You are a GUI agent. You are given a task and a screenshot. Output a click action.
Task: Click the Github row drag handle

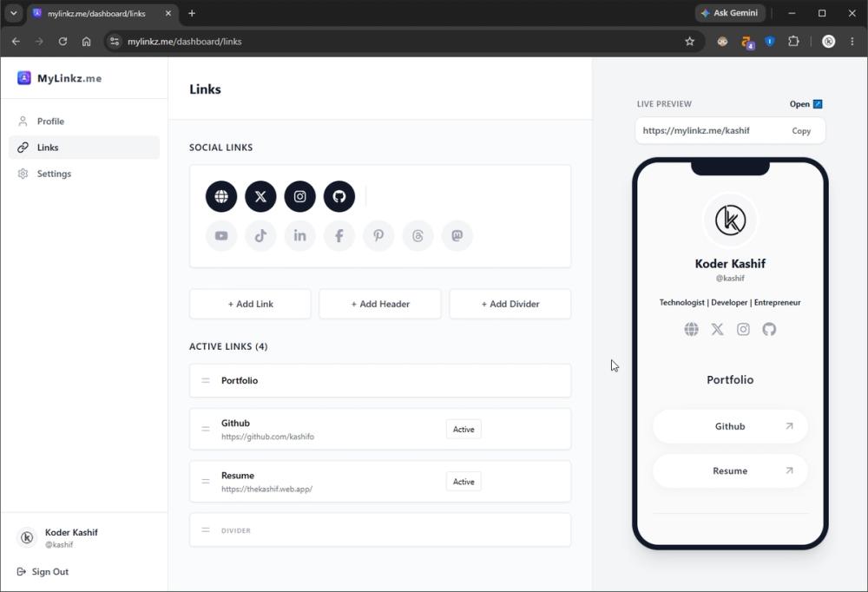point(206,429)
